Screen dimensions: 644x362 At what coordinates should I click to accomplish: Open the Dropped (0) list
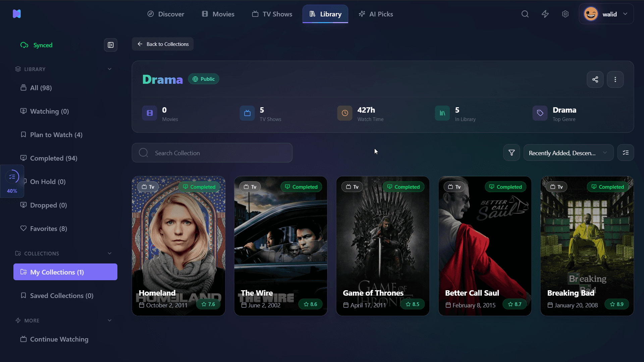tap(65, 205)
